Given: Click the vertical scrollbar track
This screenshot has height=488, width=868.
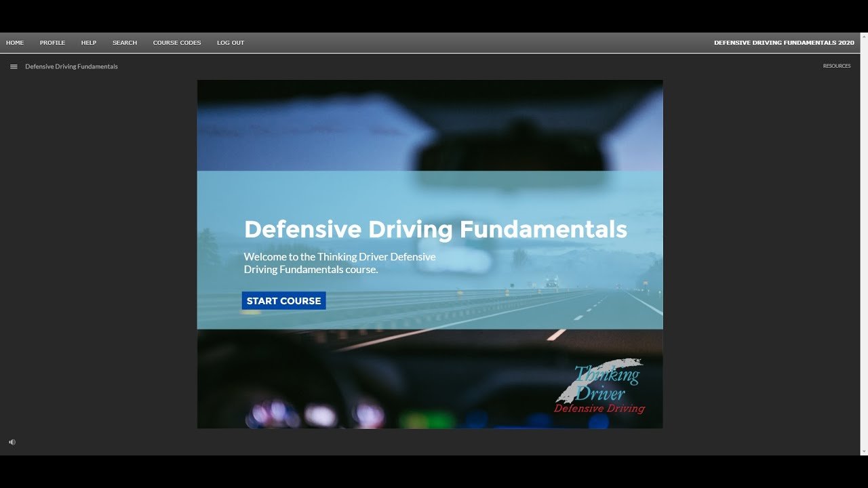Looking at the screenshot, I should pos(864,244).
